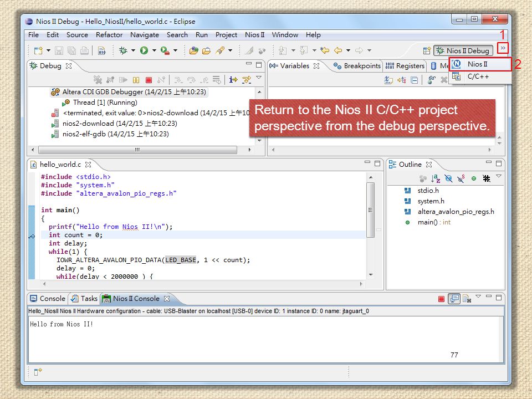Screen dimensions: 532x399
Task: Toggle Hide Inactive Elements hash icon in Outline
Action: pyautogui.click(x=487, y=178)
